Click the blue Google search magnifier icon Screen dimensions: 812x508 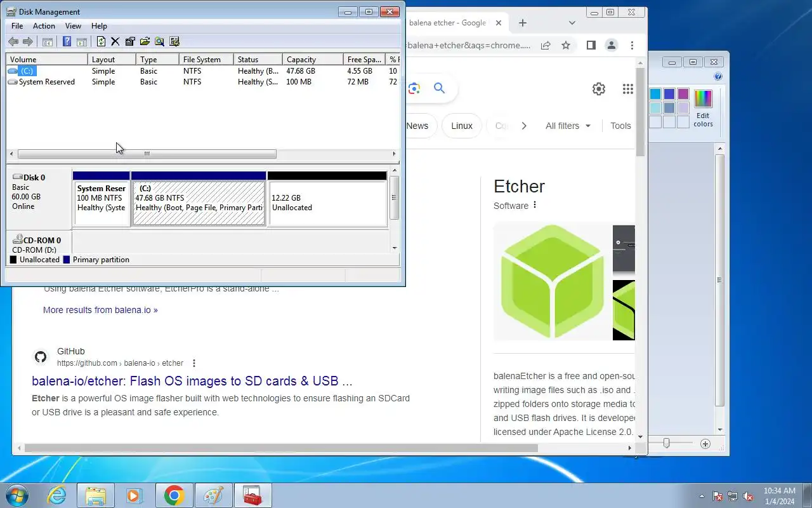(x=439, y=88)
